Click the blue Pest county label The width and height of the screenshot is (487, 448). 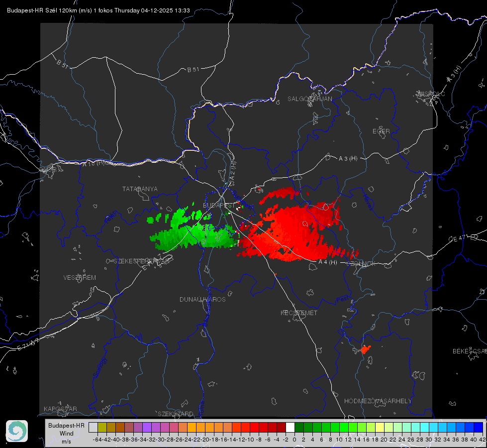pos(342,300)
